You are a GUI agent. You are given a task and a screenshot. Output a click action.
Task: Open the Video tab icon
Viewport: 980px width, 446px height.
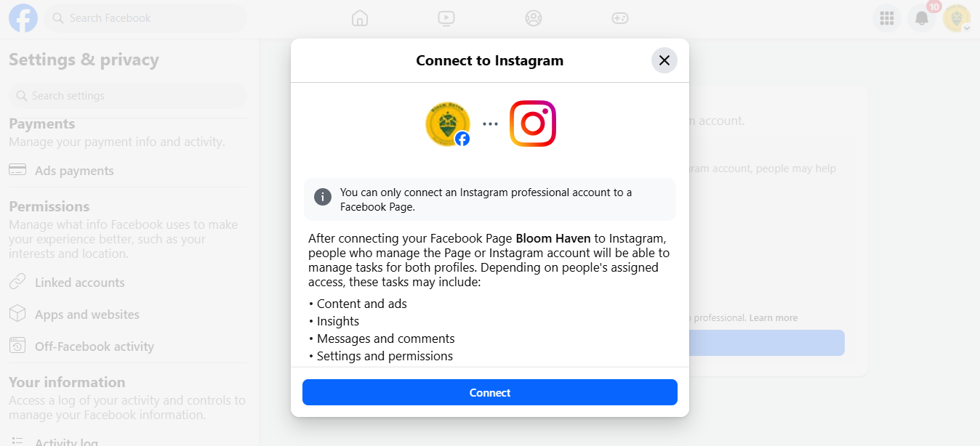pyautogui.click(x=446, y=18)
